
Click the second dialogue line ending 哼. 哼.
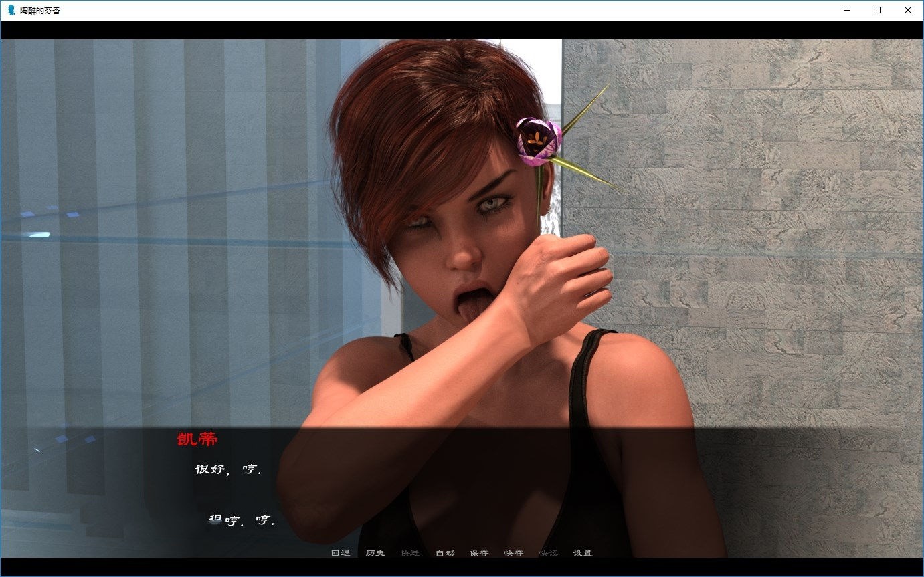[x=242, y=520]
